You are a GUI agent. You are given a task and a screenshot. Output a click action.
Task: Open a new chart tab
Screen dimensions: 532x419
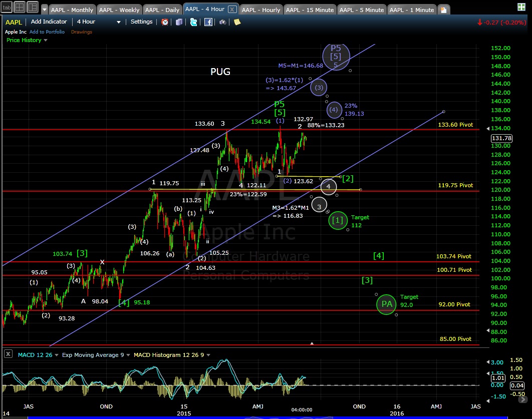pyautogui.click(x=444, y=10)
